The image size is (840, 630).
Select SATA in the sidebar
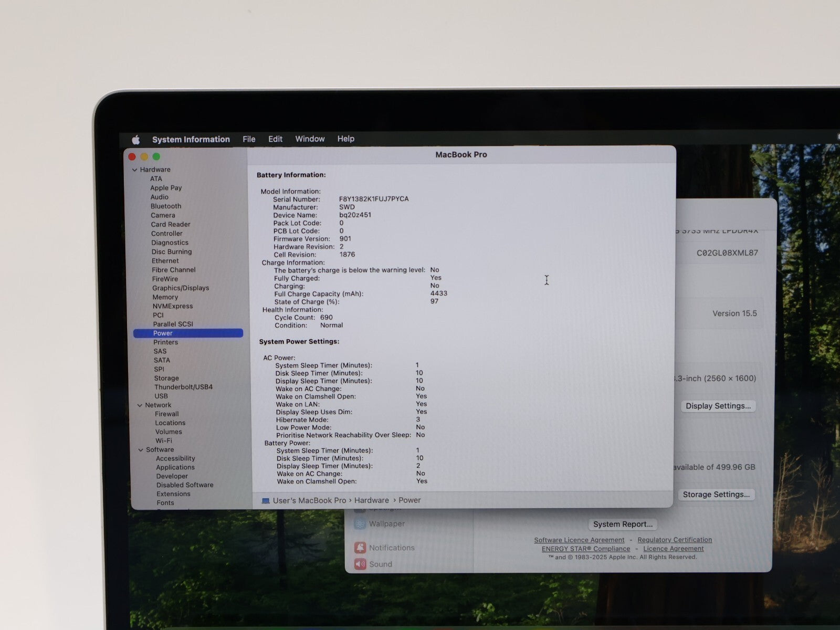[162, 360]
